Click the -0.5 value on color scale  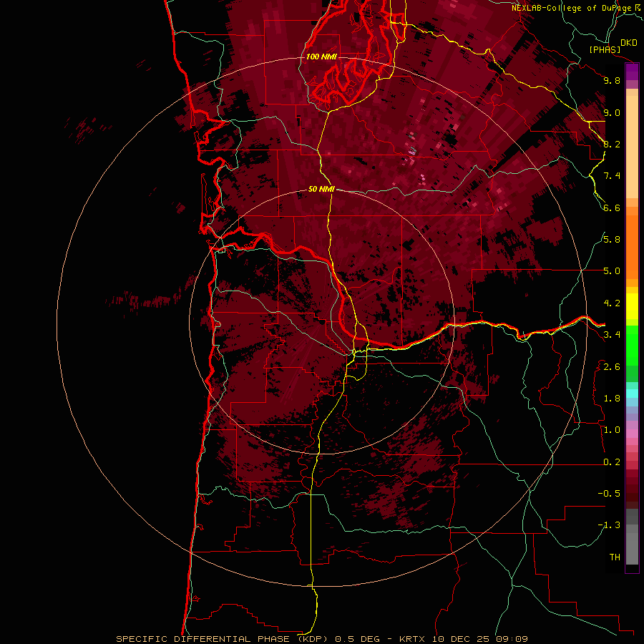609,494
